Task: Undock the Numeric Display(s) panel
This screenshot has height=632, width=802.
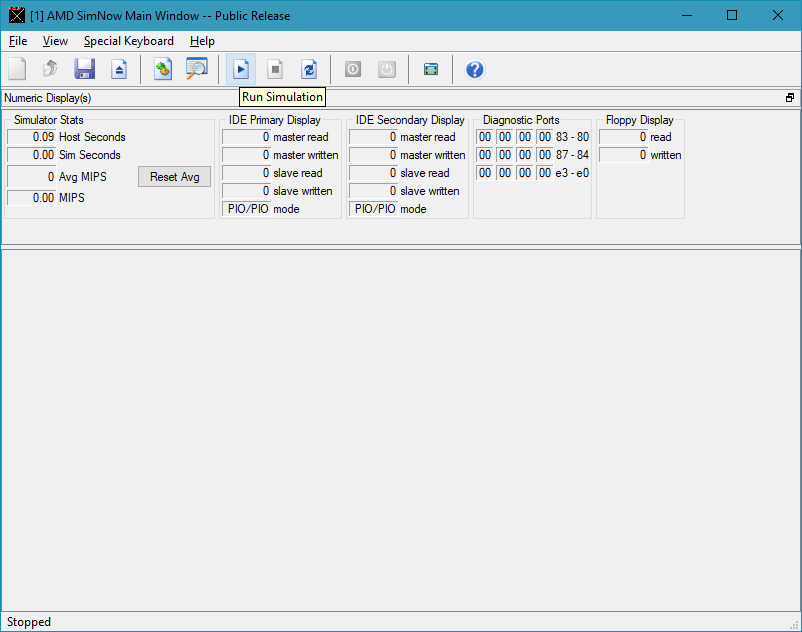Action: pos(790,98)
